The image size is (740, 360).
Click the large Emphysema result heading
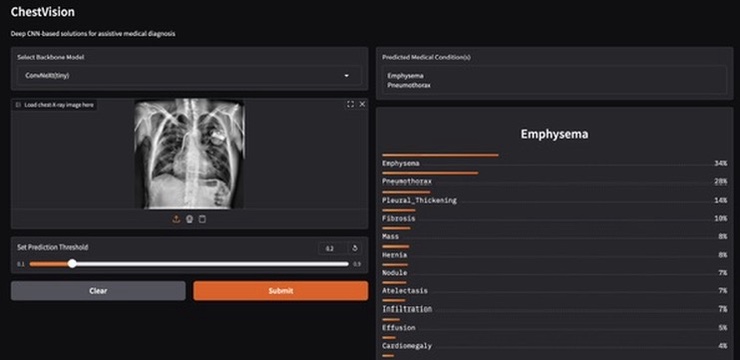(555, 134)
